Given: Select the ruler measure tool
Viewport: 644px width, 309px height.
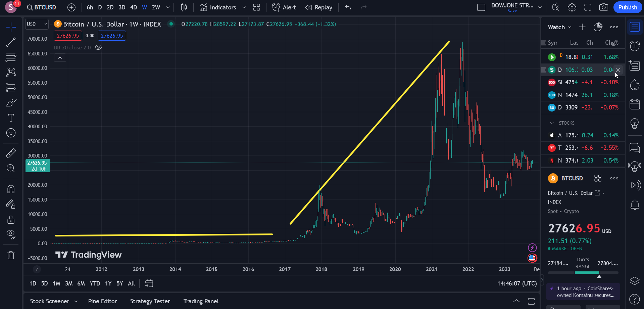Looking at the screenshot, I should click(x=11, y=153).
